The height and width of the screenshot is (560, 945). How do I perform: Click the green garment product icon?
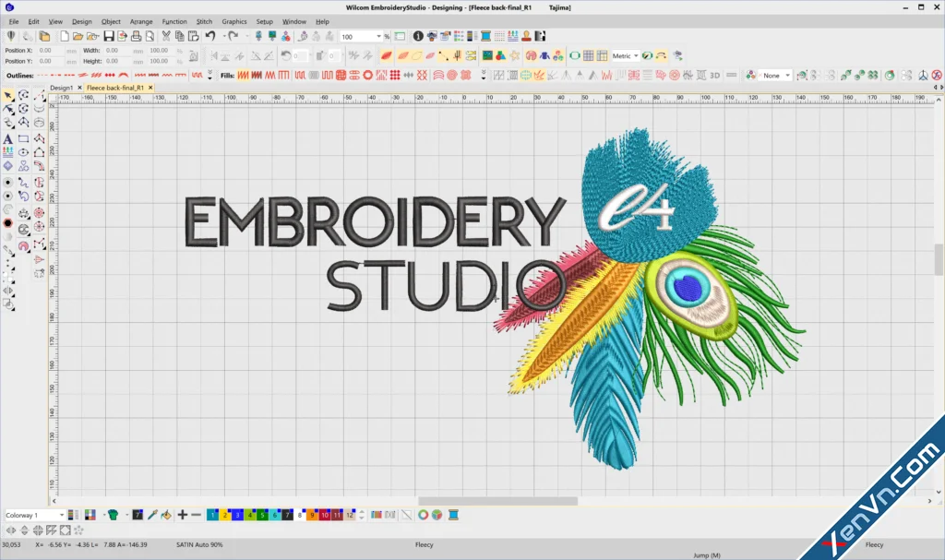tap(113, 515)
